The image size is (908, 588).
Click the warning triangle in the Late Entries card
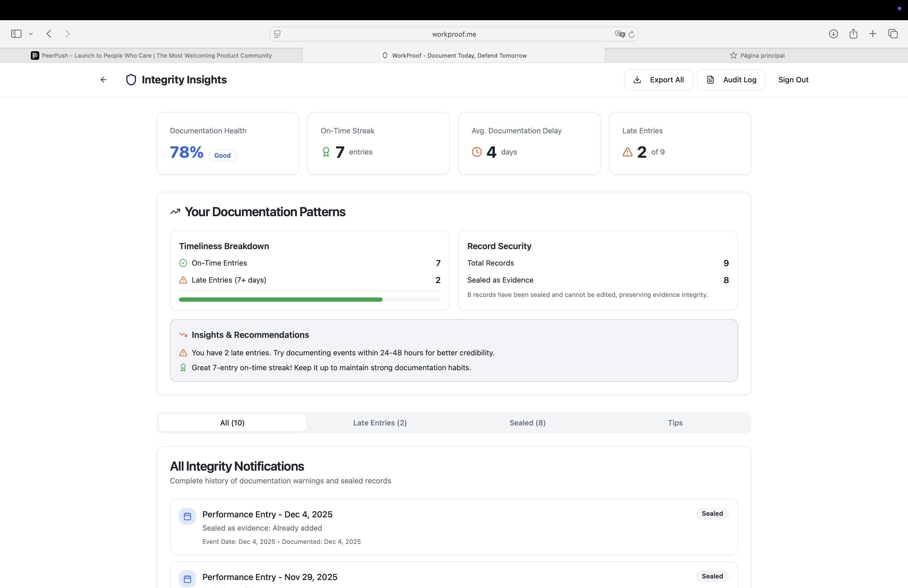[x=628, y=152]
